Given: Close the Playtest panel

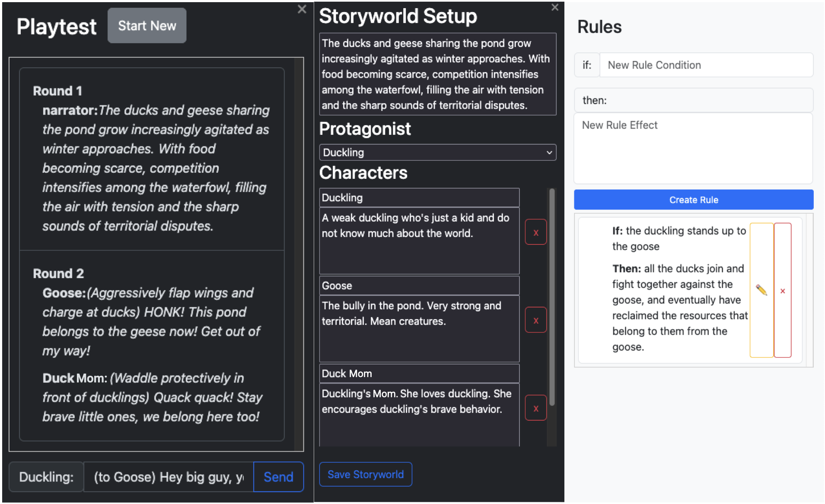Looking at the screenshot, I should click(302, 10).
